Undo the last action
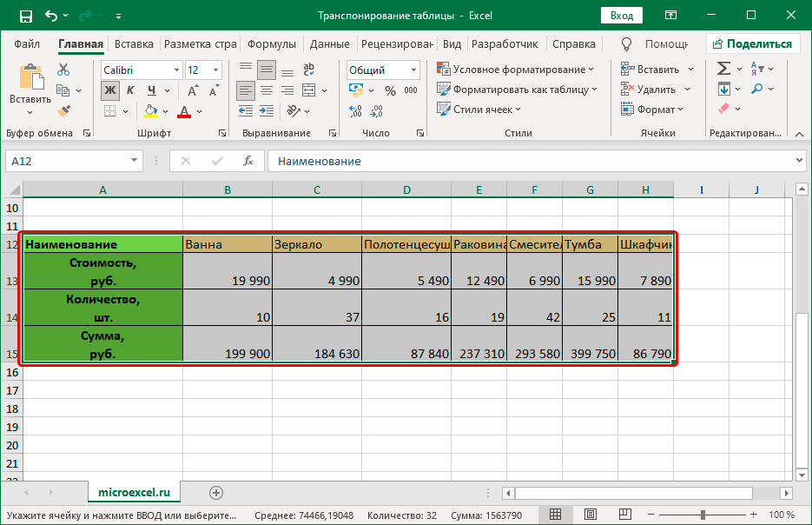 50,16
